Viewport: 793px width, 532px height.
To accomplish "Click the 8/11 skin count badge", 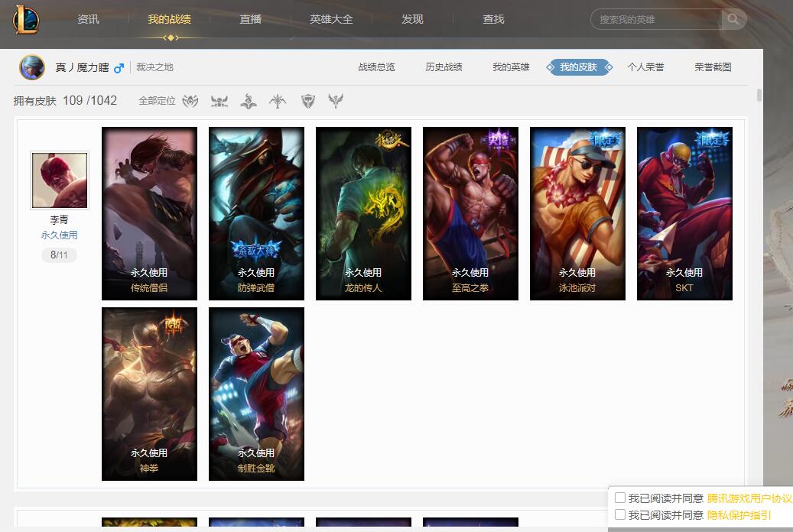I will 59,255.
